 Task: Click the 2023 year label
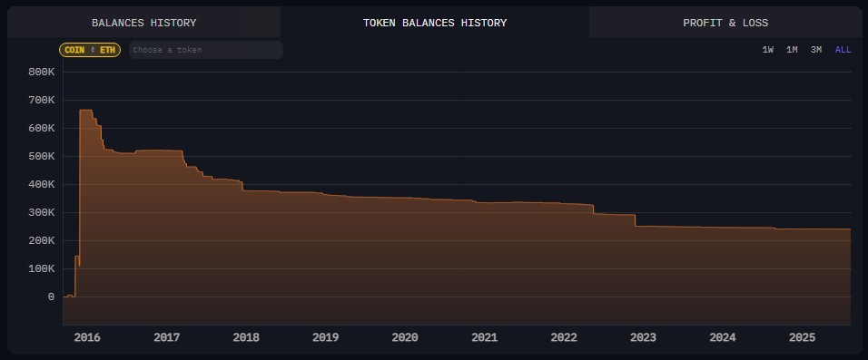[643, 337]
